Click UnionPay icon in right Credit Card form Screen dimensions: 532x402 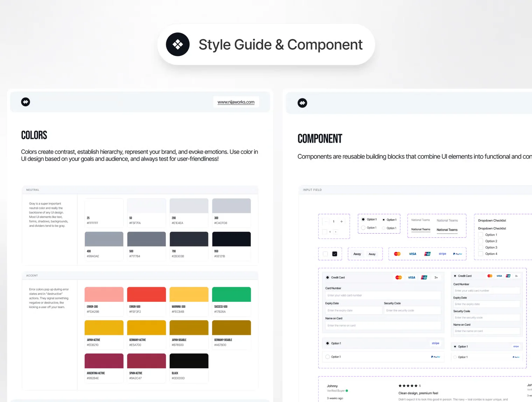point(508,276)
